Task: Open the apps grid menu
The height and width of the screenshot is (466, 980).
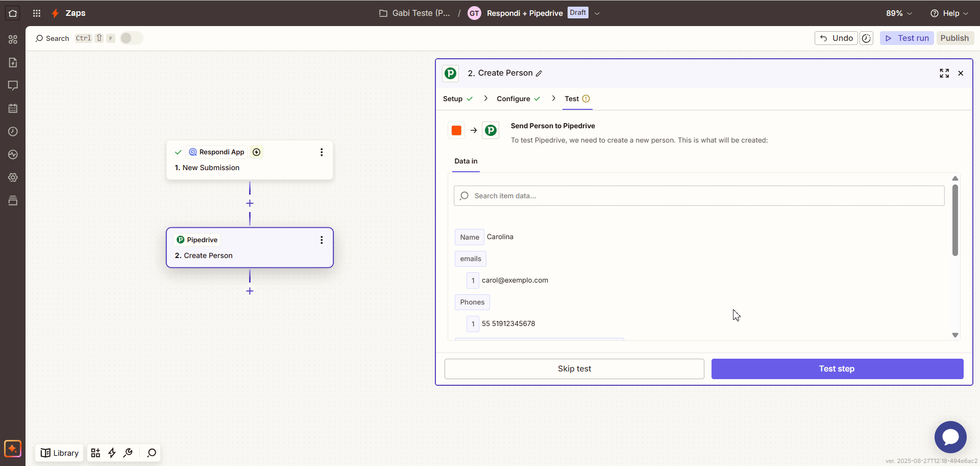Action: (37, 13)
